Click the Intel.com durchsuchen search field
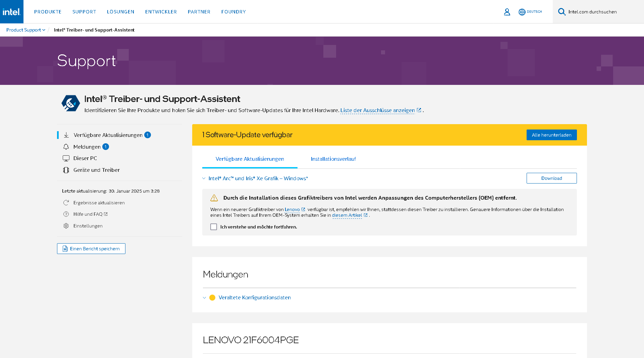 598,12
